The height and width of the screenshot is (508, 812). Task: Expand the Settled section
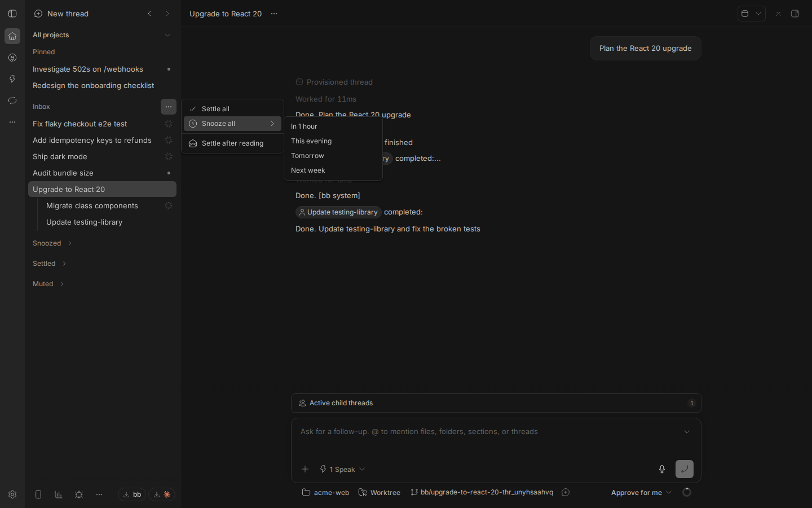coord(50,264)
